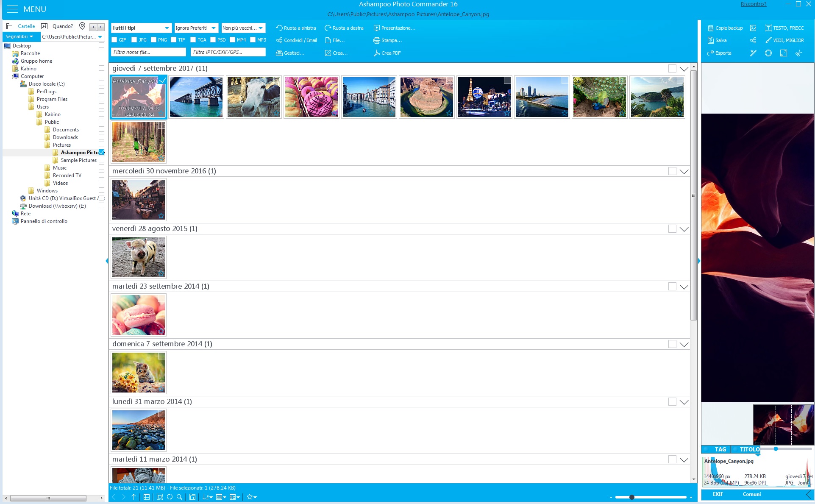The height and width of the screenshot is (504, 815).
Task: Click the vertical scrollbar of thumbnail list
Action: (694, 195)
